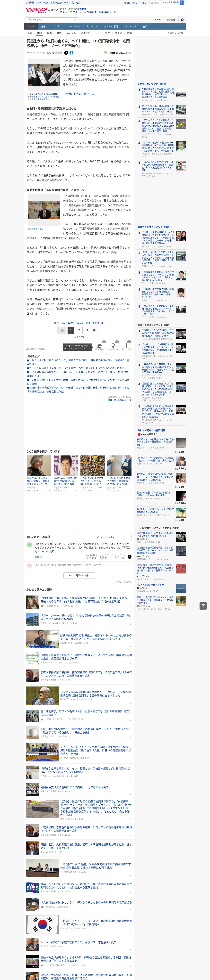Share the top comment on X
The image size is (210, 980).
point(129,557)
